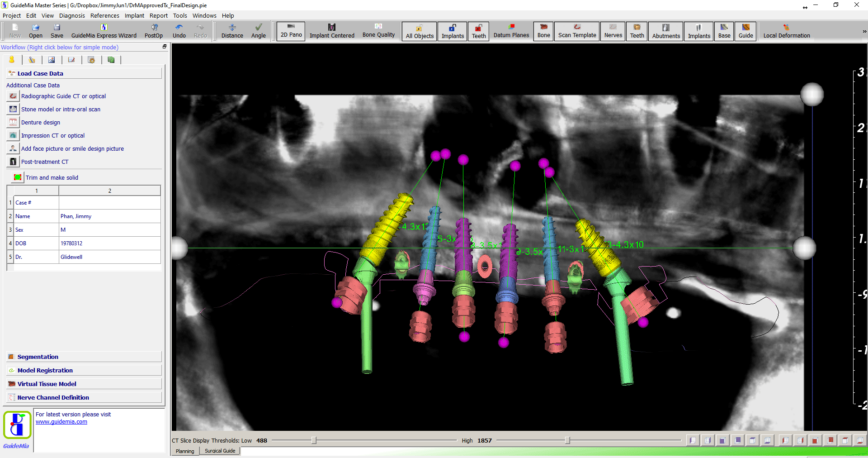Click the Save toolbar icon

[57, 31]
